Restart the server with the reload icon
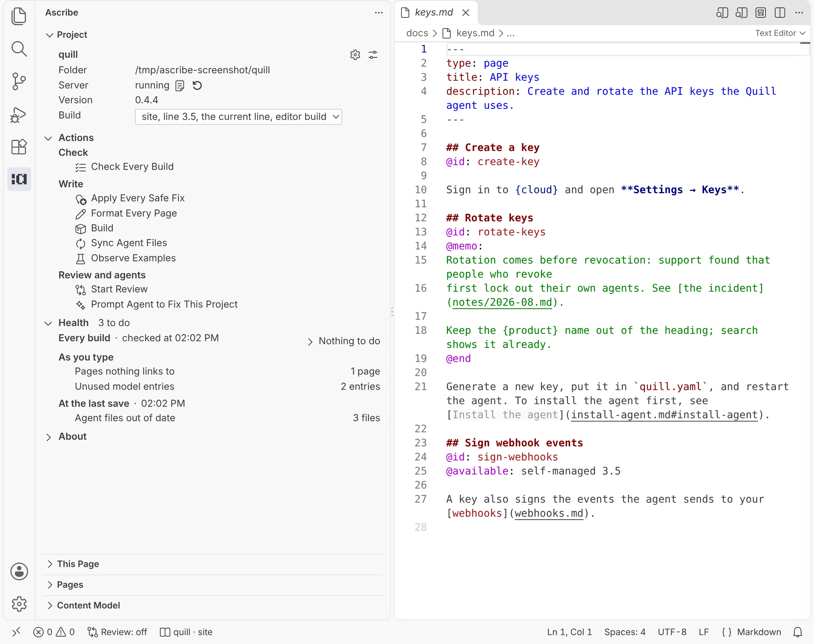Screen dimensions: 814x644 [x=197, y=85]
